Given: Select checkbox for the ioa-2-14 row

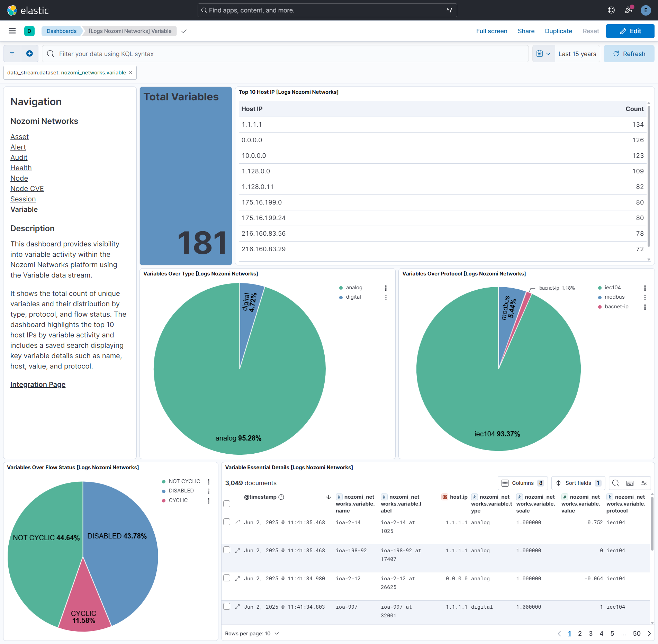Looking at the screenshot, I should (x=227, y=522).
